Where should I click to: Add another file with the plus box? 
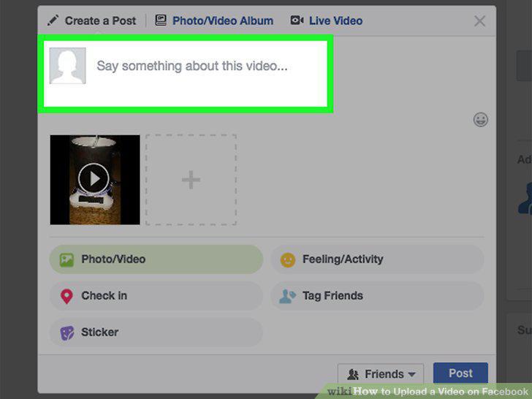tap(191, 180)
